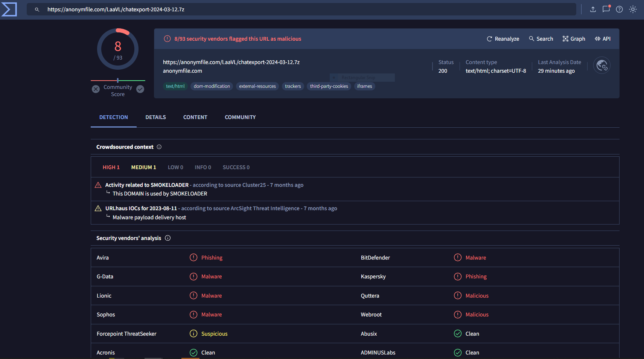644x359 pixels.
Task: Click the Security vendors' analysis info icon
Action: [168, 238]
